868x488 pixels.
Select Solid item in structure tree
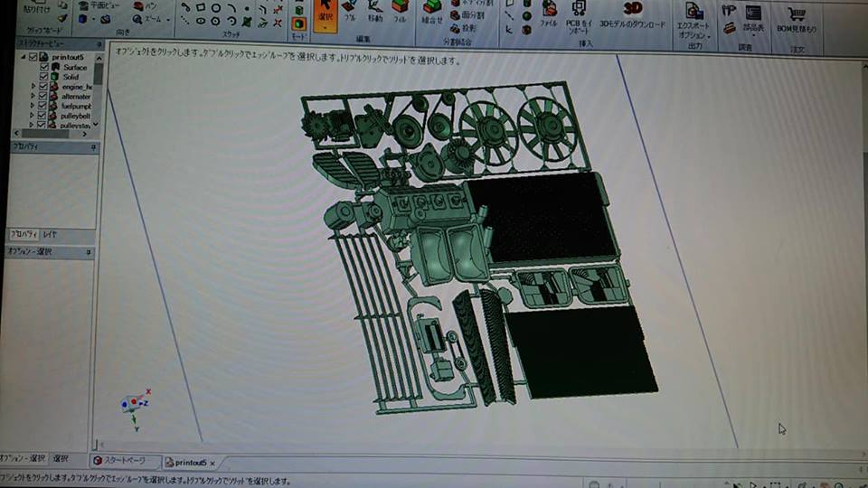tap(71, 77)
